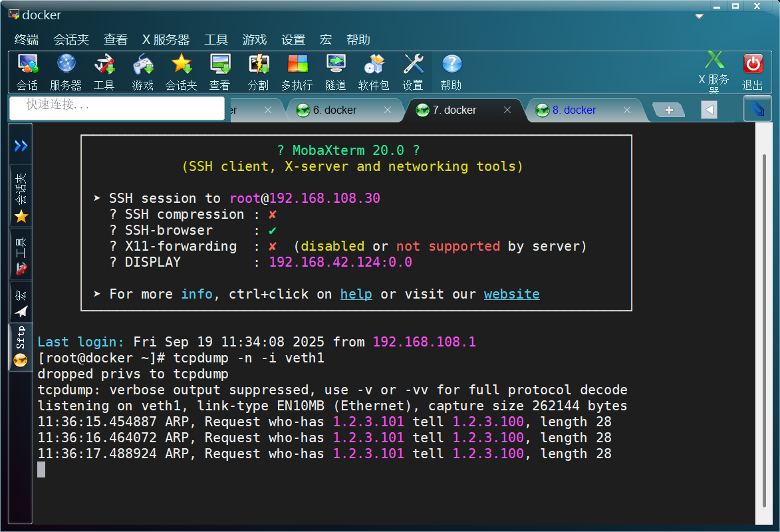
Task: Open the 会话 (Session) toolbar icon
Action: [x=27, y=72]
